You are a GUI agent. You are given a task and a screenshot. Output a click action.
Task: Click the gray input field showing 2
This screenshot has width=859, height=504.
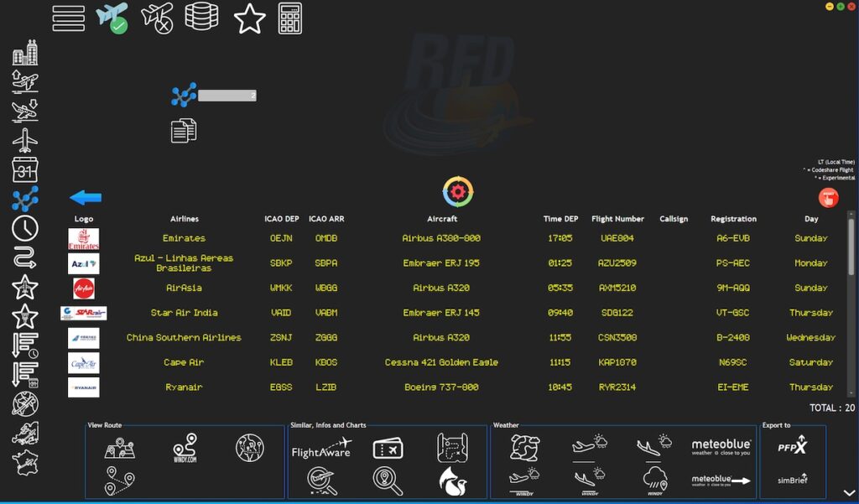coord(226,96)
